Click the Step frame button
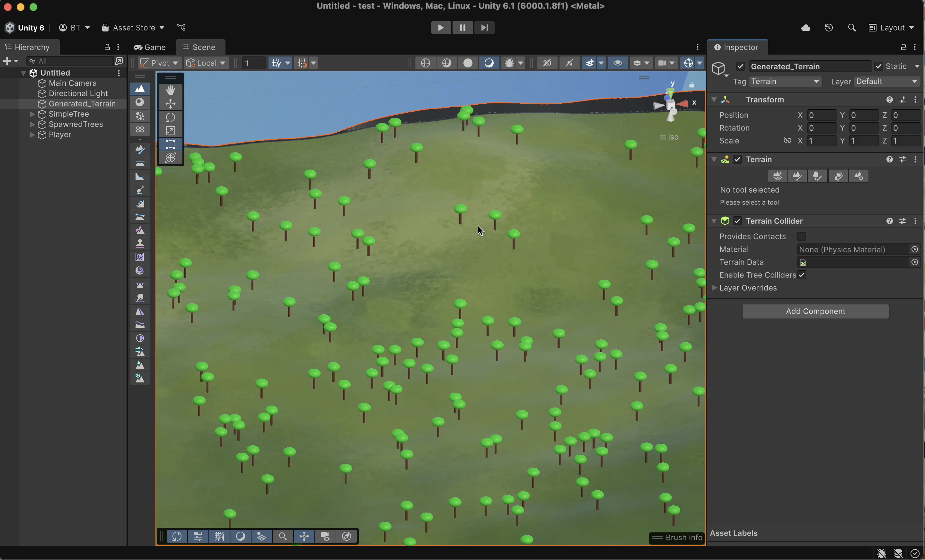Screen dimensions: 925x560 485,28
